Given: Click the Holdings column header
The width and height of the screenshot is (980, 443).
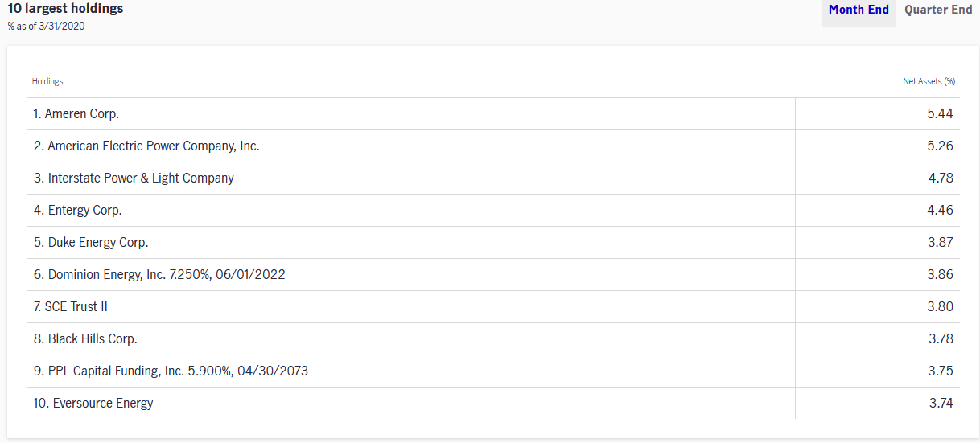Looking at the screenshot, I should (x=47, y=81).
